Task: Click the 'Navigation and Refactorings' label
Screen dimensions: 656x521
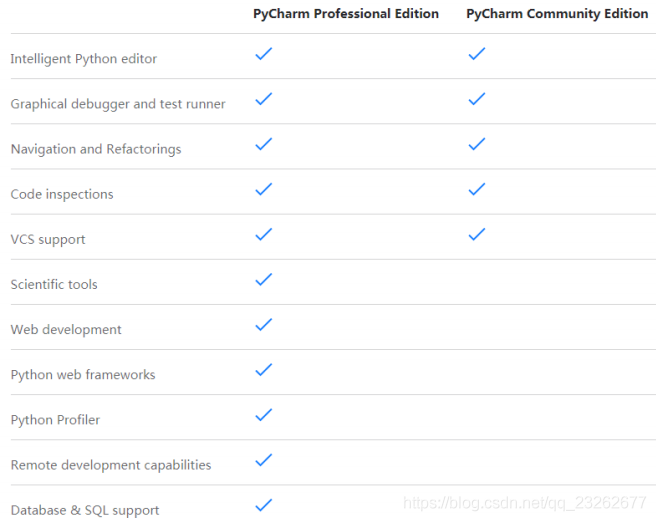Action: click(96, 149)
